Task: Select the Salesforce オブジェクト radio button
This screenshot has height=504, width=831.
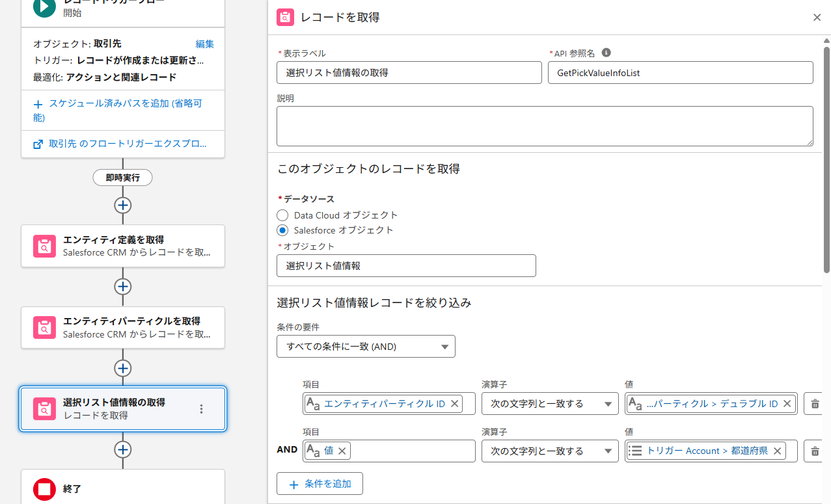Action: (x=282, y=230)
